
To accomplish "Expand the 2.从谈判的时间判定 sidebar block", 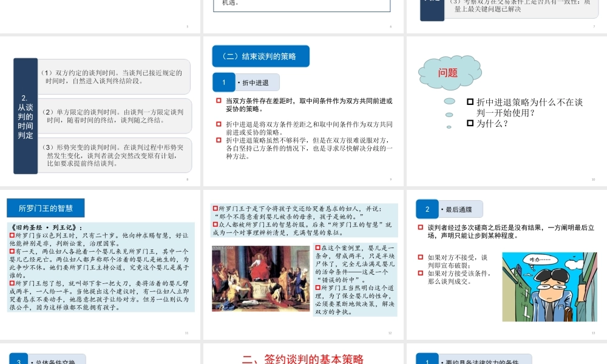I will (25, 115).
